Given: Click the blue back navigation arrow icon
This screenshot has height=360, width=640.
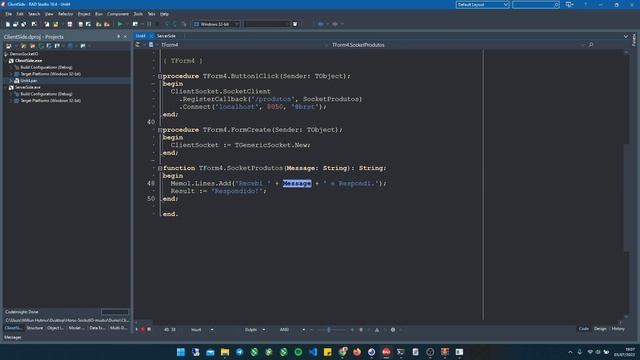Looking at the screenshot, I should [320, 24].
